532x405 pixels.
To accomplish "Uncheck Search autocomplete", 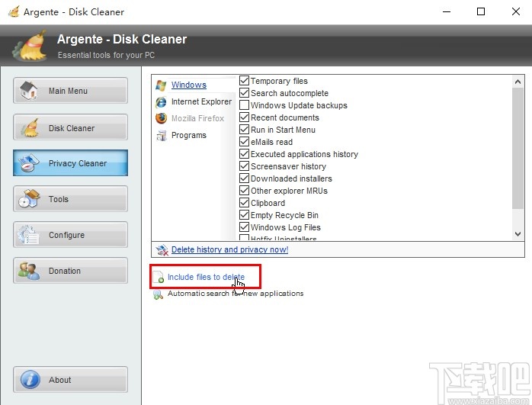I will 245,93.
